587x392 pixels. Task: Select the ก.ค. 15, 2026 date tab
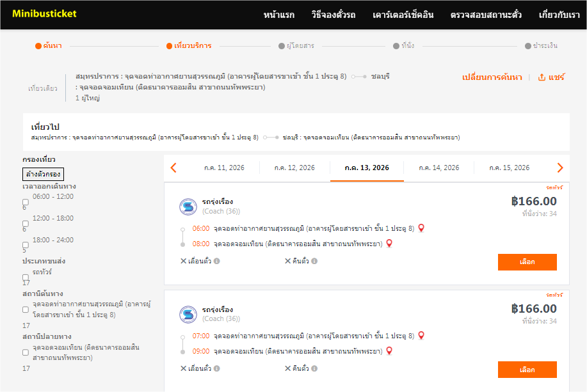[509, 168]
